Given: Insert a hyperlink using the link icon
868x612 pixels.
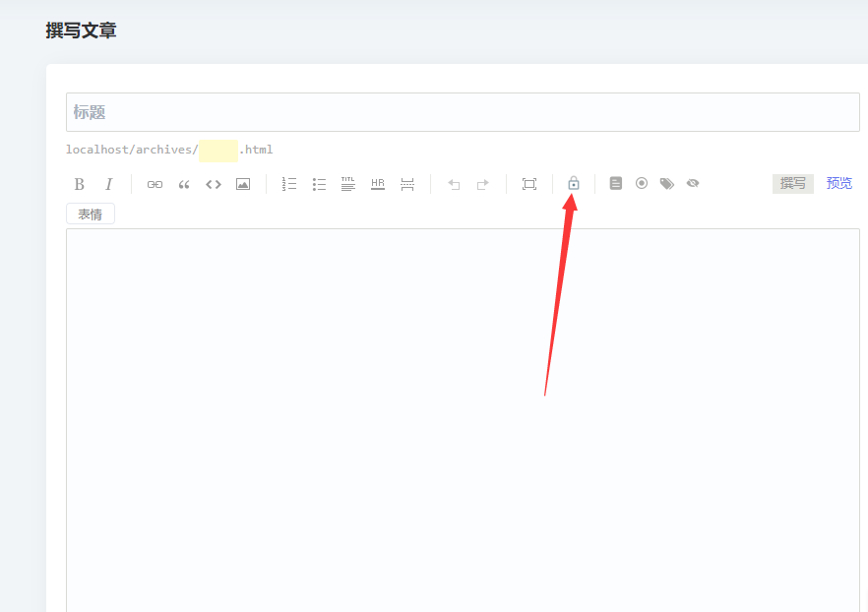Looking at the screenshot, I should coord(155,184).
